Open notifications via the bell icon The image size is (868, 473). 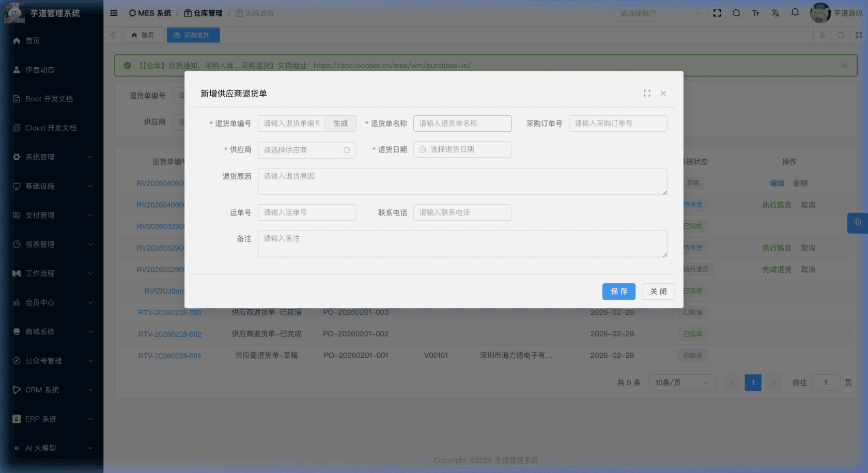point(795,12)
